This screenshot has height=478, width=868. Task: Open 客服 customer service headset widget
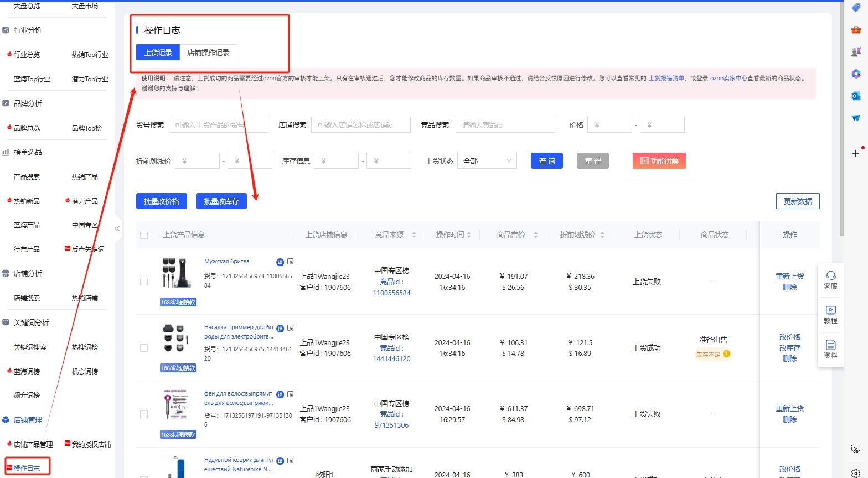(830, 280)
